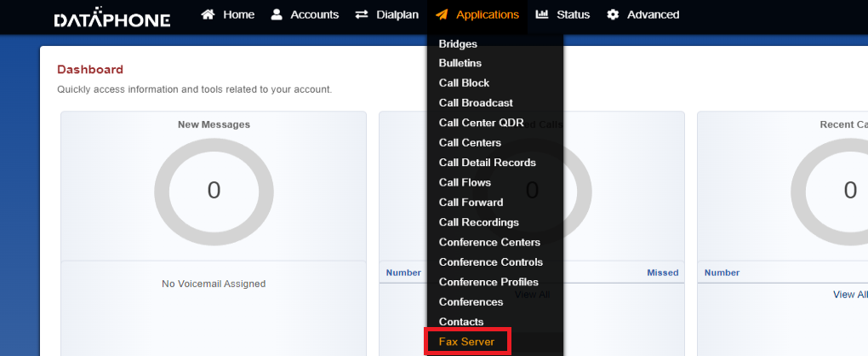This screenshot has height=356, width=868.
Task: Open Contacts in Applications menu
Action: (460, 322)
